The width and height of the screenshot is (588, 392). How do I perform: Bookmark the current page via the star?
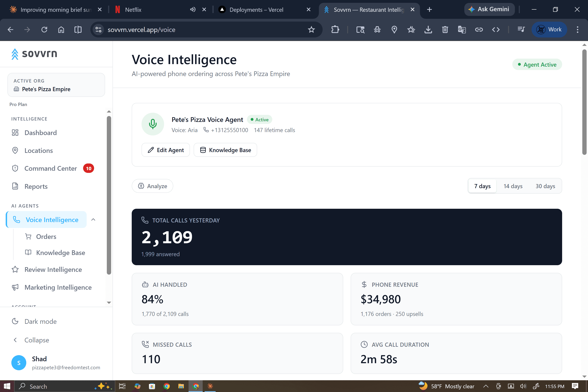pos(311,30)
